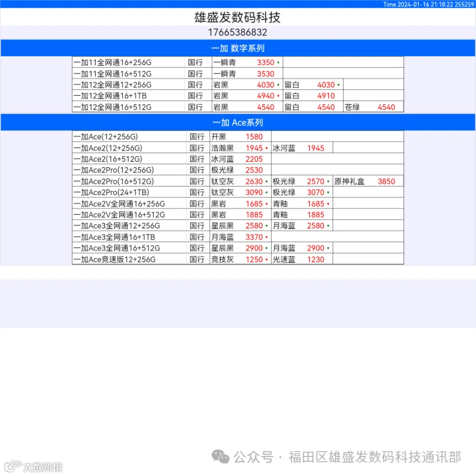Select the row label 一加Ace3全网通16+1TB
The width and height of the screenshot is (476, 476).
click(114, 237)
